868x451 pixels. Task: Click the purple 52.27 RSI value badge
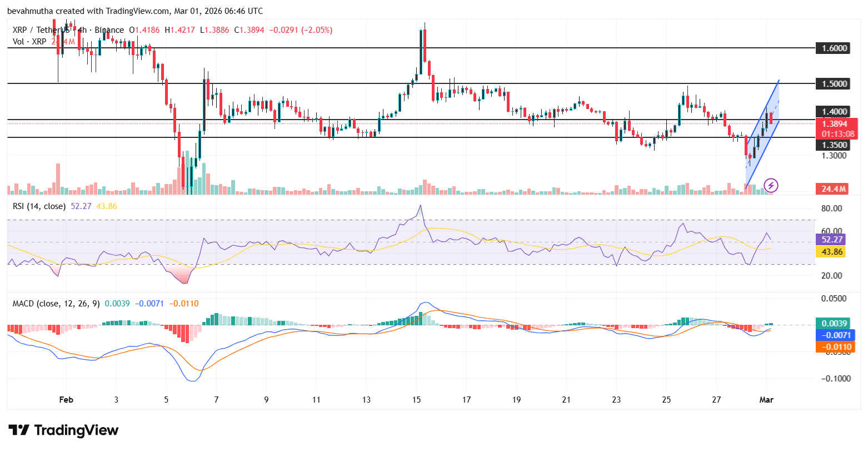click(831, 240)
